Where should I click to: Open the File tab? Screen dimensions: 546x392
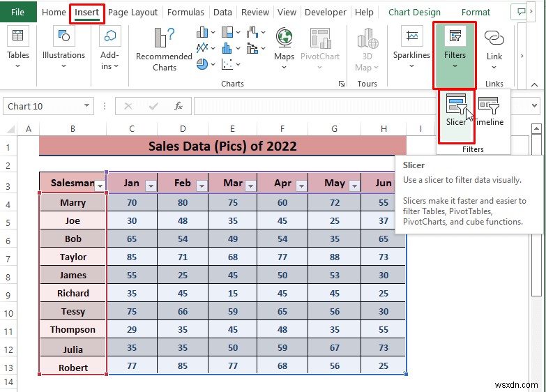(17, 12)
